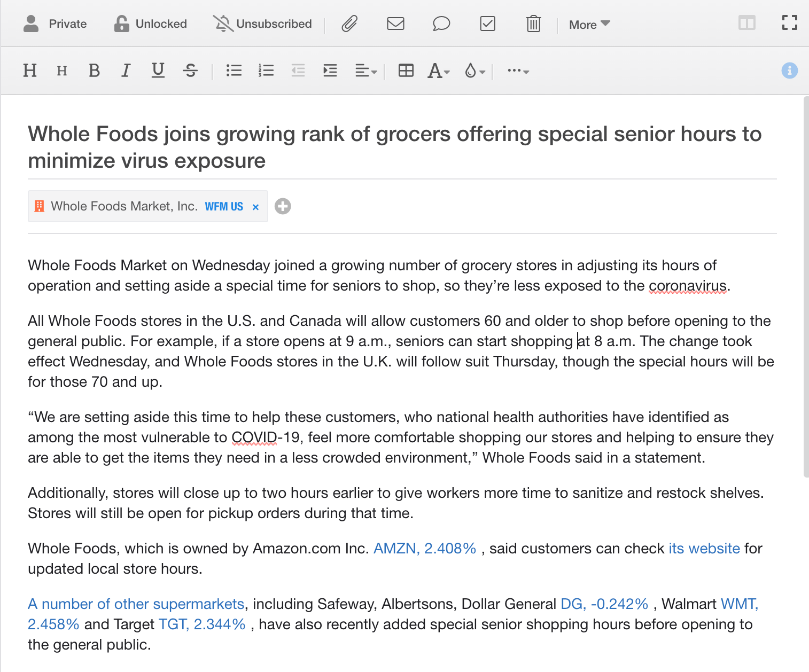Open text alignment dropdown
This screenshot has height=672, width=809.
[366, 71]
